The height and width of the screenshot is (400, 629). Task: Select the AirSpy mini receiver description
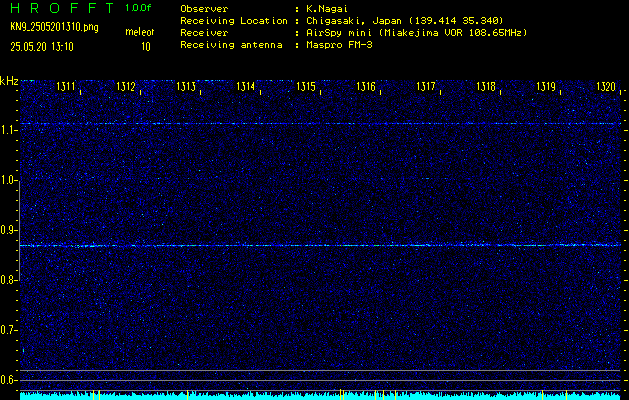(417, 32)
